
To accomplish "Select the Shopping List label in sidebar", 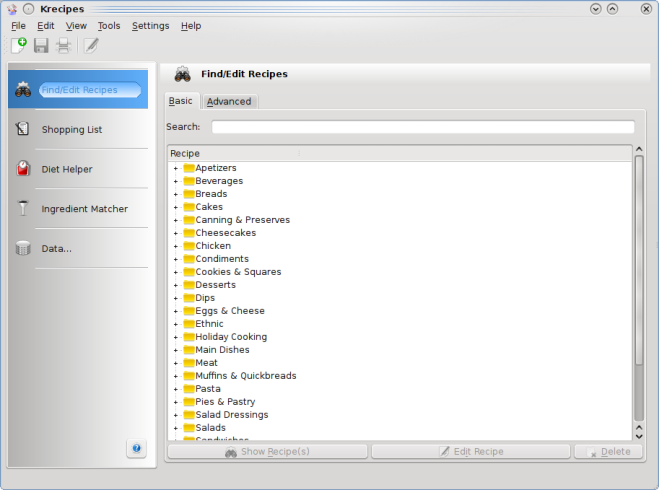I will pyautogui.click(x=72, y=129).
